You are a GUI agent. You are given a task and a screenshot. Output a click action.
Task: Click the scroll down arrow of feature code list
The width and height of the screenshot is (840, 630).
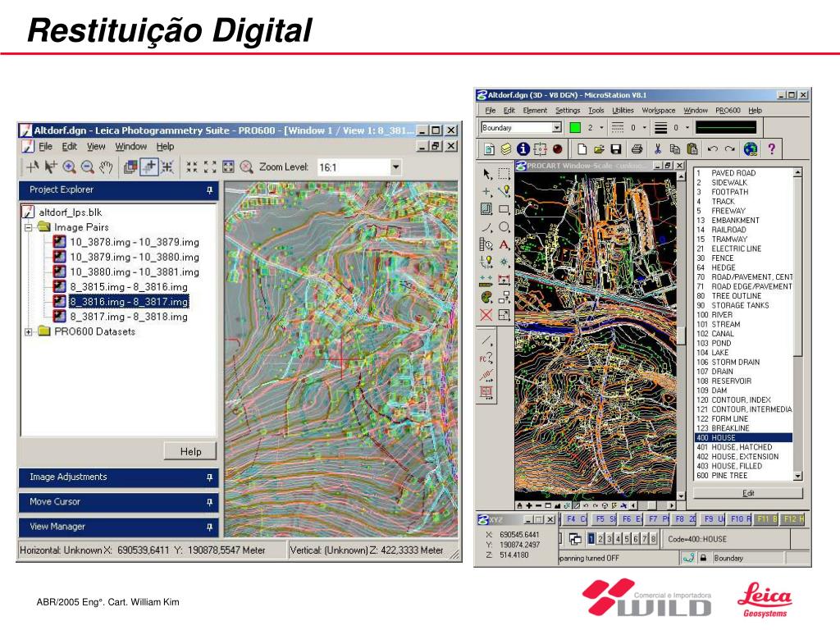[x=797, y=476]
